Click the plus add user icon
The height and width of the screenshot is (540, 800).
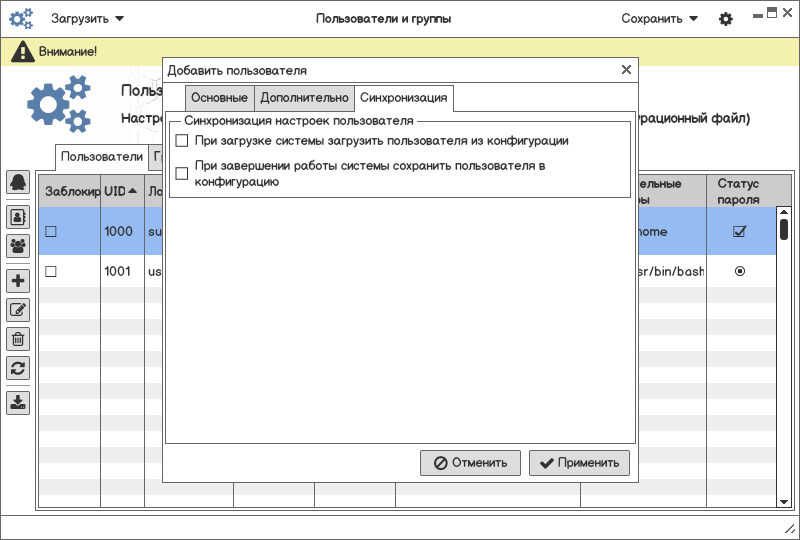click(x=18, y=281)
